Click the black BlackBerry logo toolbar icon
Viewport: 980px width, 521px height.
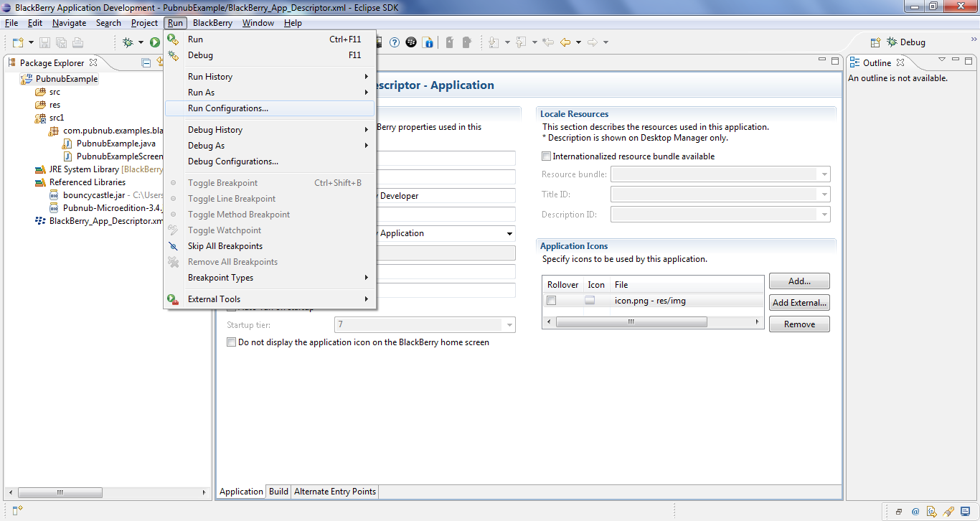tap(412, 42)
